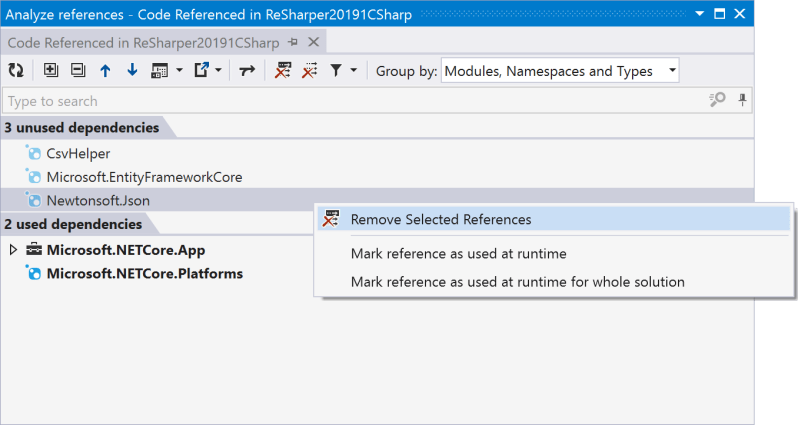Close the Code Referenced tab
This screenshot has height=425, width=798.
click(314, 42)
